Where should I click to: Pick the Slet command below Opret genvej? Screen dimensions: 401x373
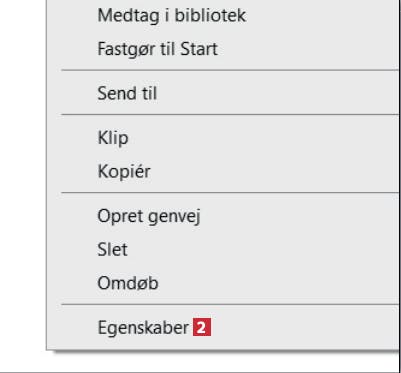223,250
